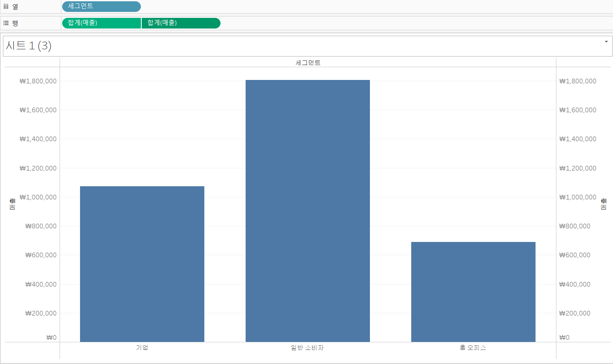Image resolution: width=613 pixels, height=364 pixels.
Task: Click ₩1,800,000 on the right axis
Action: coord(578,81)
